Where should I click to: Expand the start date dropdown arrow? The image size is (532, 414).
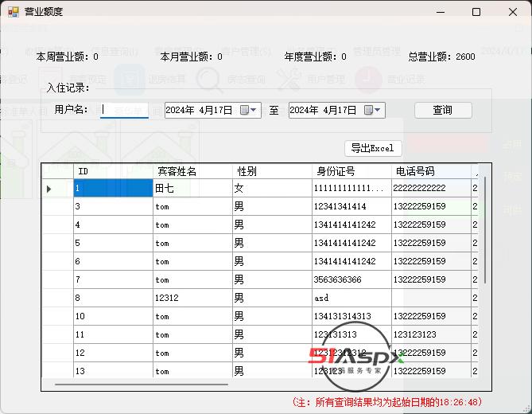pos(254,111)
